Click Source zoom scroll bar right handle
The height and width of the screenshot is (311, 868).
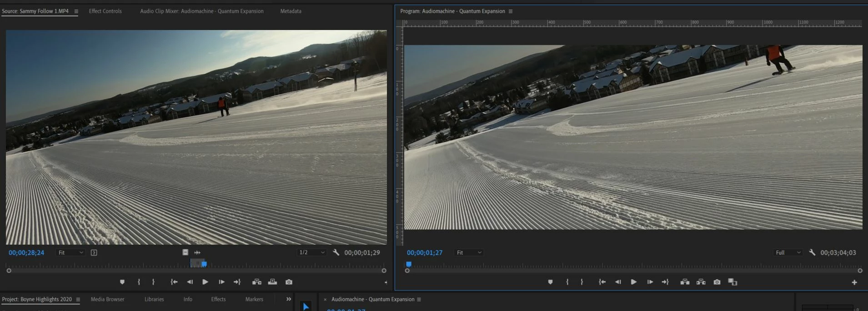(x=384, y=271)
